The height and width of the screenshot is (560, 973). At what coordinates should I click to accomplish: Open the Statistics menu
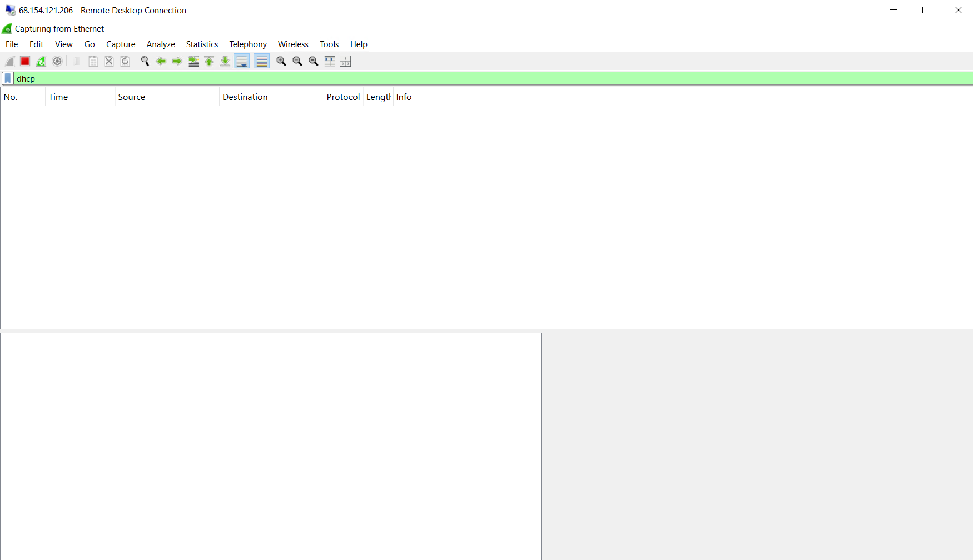click(x=202, y=44)
